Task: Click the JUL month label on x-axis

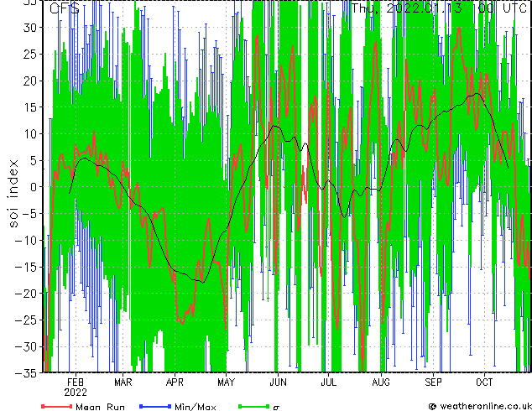Action: [328, 382]
